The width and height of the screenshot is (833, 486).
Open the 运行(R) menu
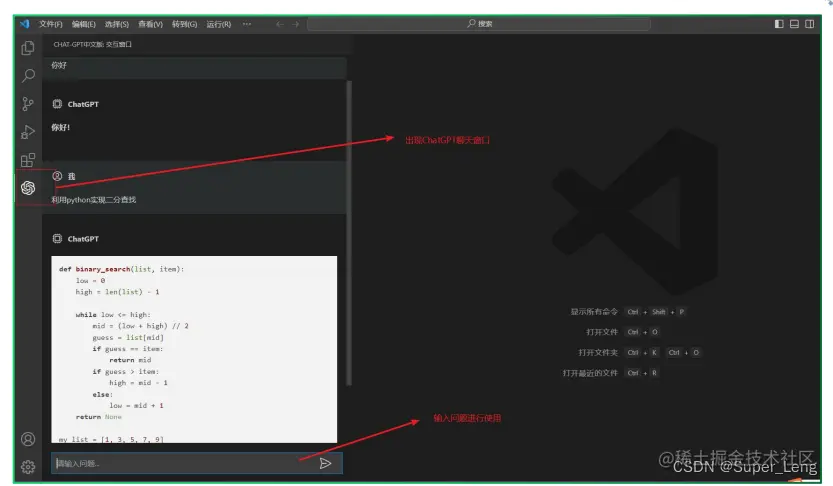click(218, 24)
